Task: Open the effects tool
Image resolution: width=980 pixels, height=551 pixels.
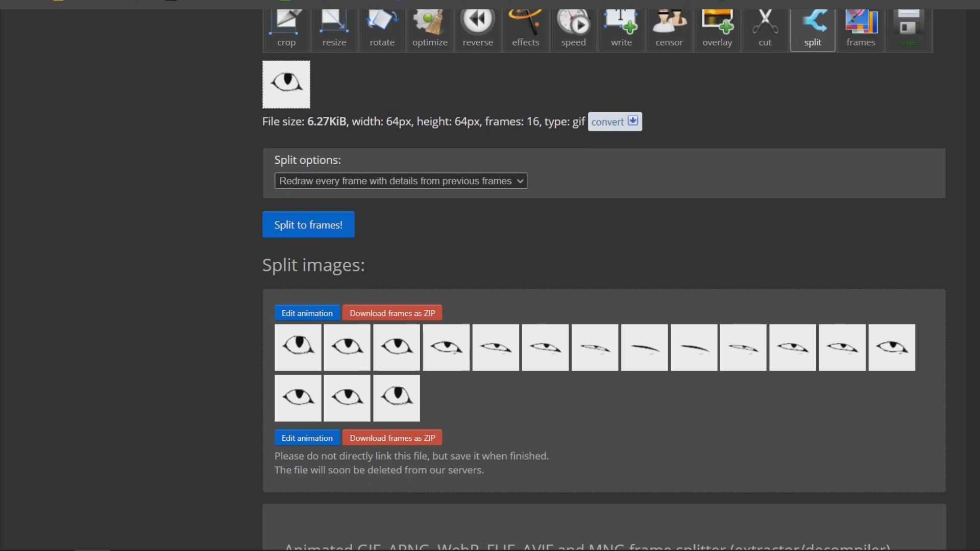Action: pyautogui.click(x=526, y=30)
